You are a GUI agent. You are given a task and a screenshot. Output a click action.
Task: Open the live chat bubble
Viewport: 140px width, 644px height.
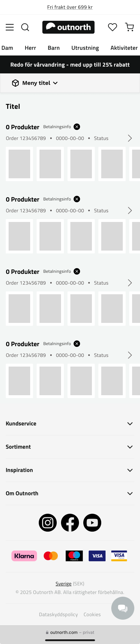pos(123,608)
